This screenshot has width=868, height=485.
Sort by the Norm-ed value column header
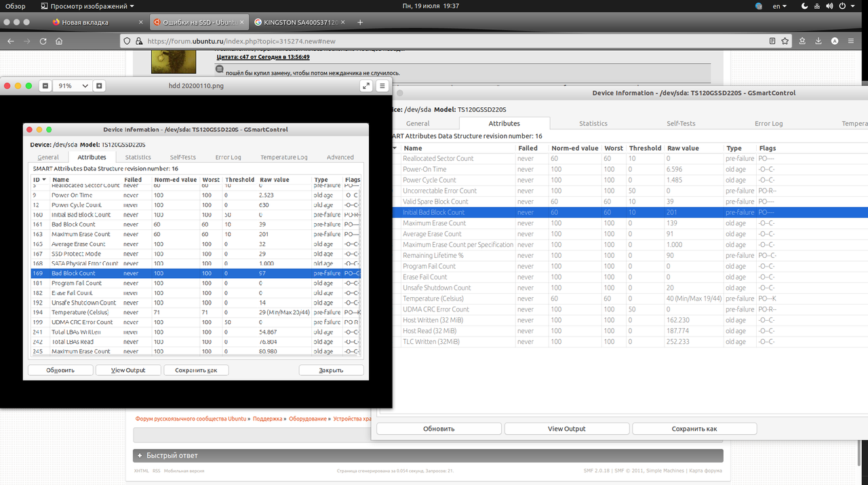pyautogui.click(x=575, y=148)
